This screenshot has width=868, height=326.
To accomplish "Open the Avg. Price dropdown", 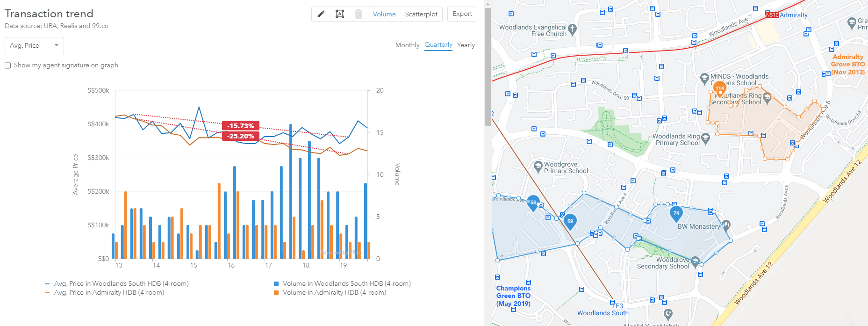I will click(34, 45).
